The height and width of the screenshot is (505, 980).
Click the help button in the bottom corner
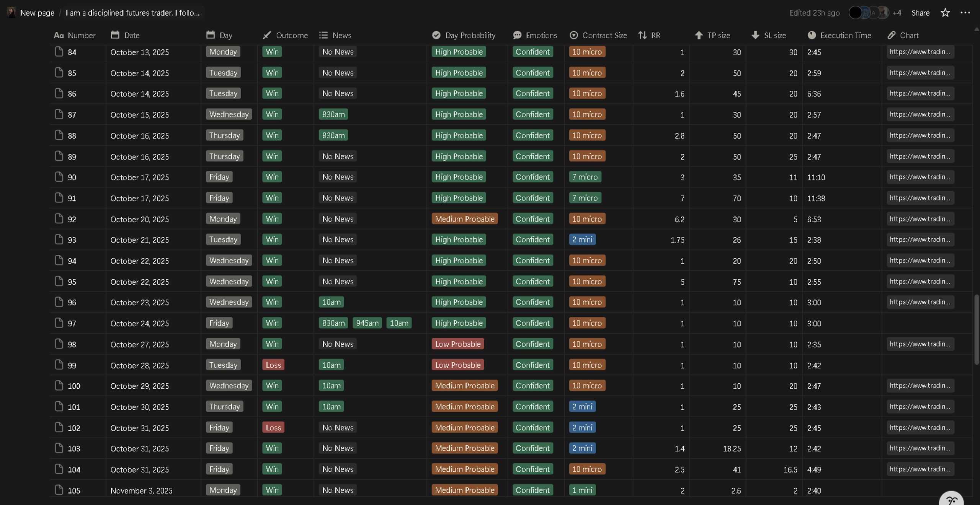951,498
